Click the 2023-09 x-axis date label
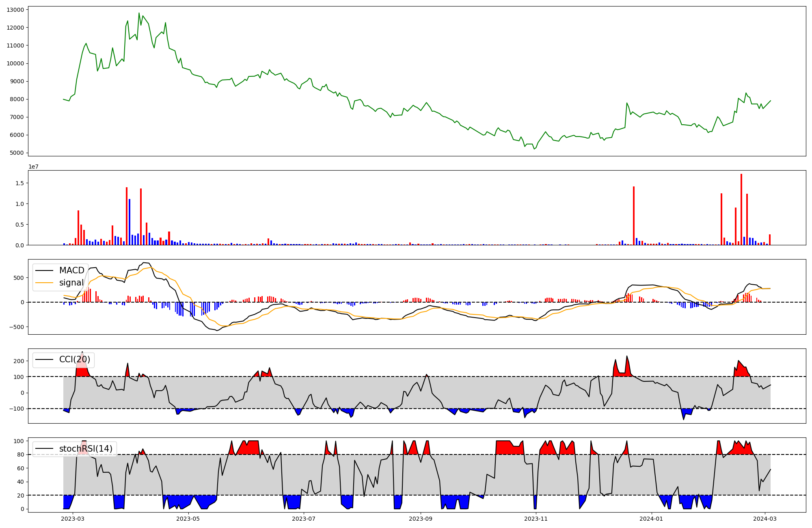 point(421,519)
